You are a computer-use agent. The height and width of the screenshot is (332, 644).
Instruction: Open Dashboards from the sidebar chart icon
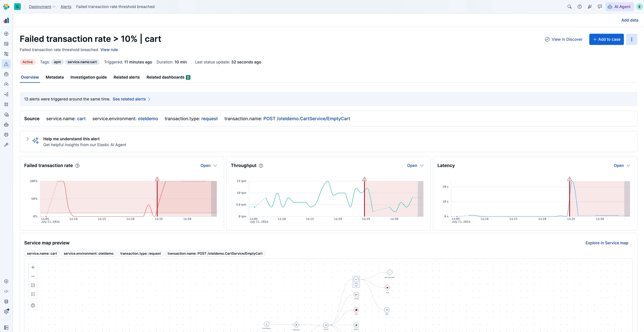point(6,44)
